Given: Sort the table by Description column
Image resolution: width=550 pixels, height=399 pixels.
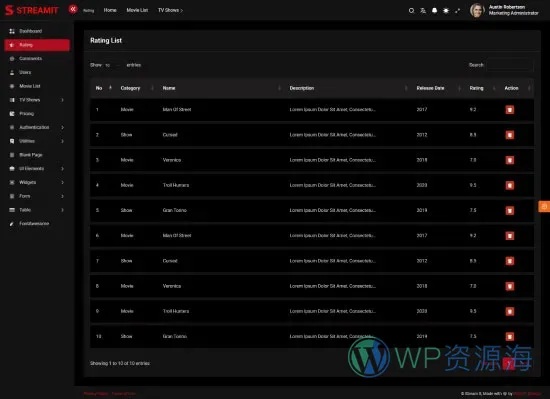Looking at the screenshot, I should click(x=348, y=88).
